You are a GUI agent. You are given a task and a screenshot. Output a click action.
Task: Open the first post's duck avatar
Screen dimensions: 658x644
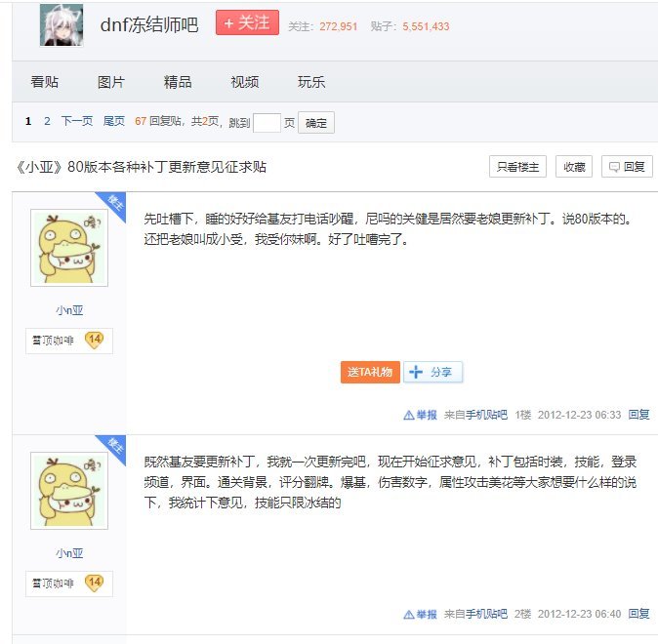click(x=69, y=248)
